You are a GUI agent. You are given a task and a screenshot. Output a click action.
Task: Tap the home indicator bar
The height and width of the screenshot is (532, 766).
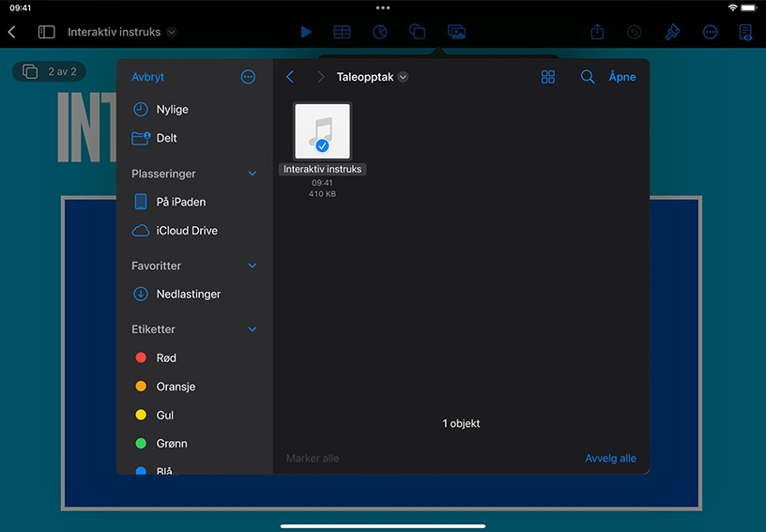383,526
